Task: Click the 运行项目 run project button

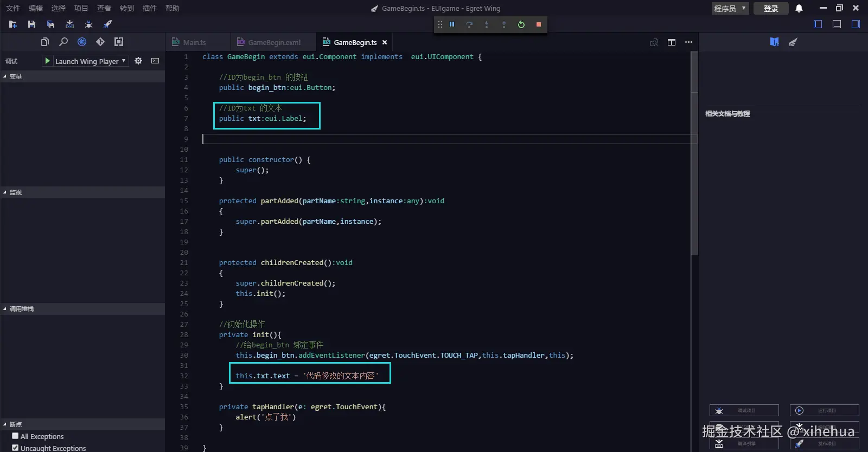Action: (824, 410)
